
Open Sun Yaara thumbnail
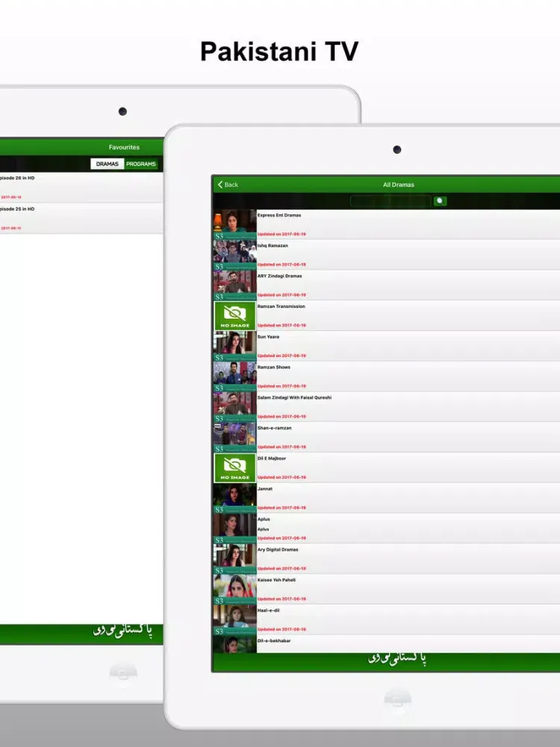pyautogui.click(x=234, y=346)
